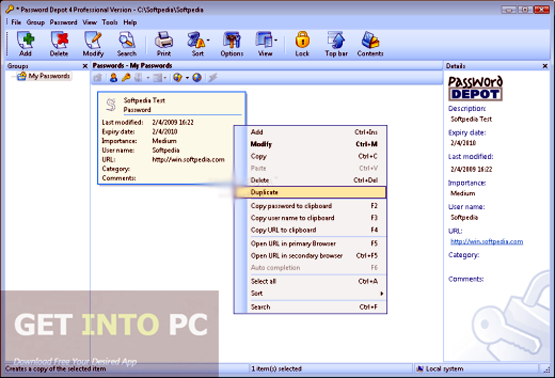Open dropdown arrow beside greyed window icon
This screenshot has height=378, width=555.
(165, 78)
